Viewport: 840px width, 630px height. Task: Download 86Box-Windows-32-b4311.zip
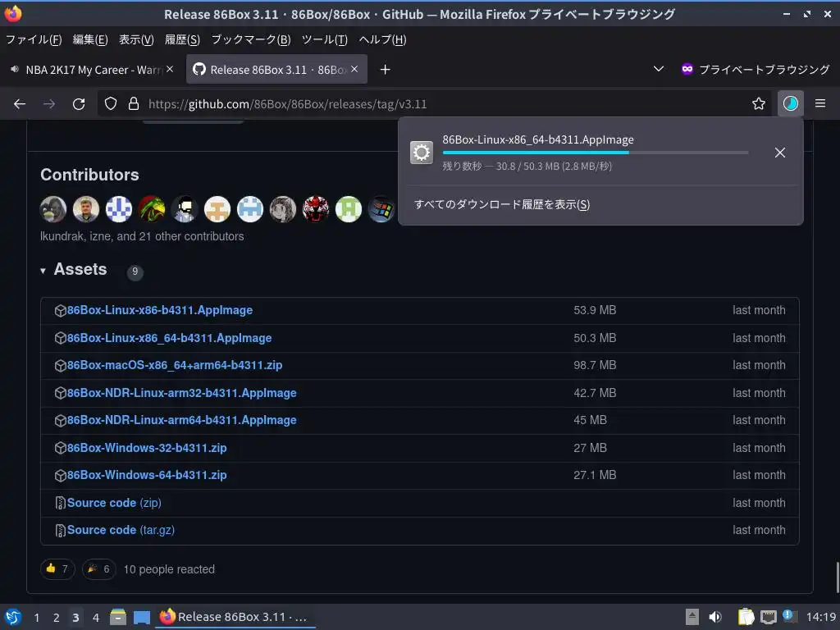tap(147, 448)
